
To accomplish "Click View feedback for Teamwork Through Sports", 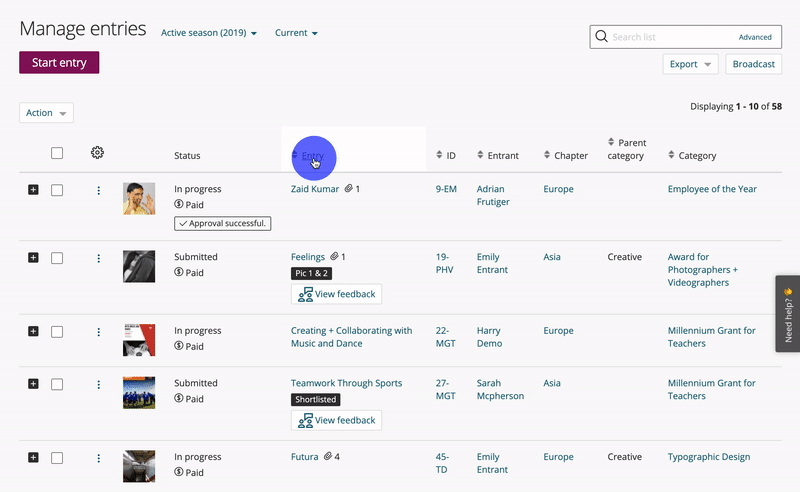I will [336, 421].
